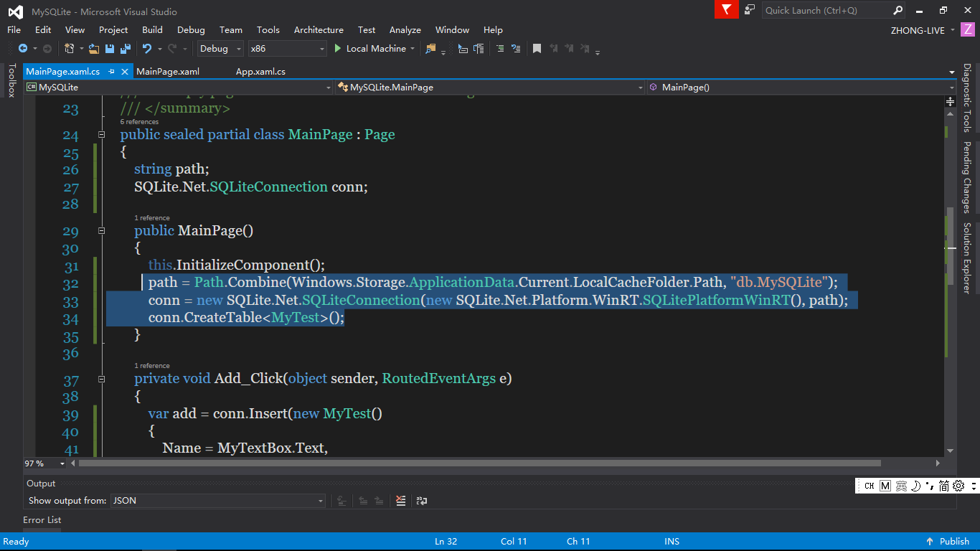This screenshot has width=980, height=551.
Task: Click the Comment out selected lines icon
Action: tap(500, 49)
